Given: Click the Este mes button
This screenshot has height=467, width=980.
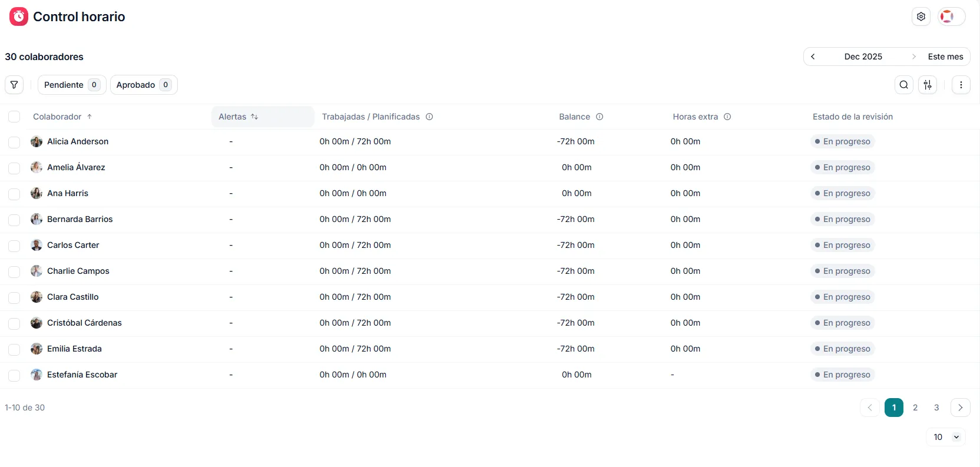Looking at the screenshot, I should (945, 57).
